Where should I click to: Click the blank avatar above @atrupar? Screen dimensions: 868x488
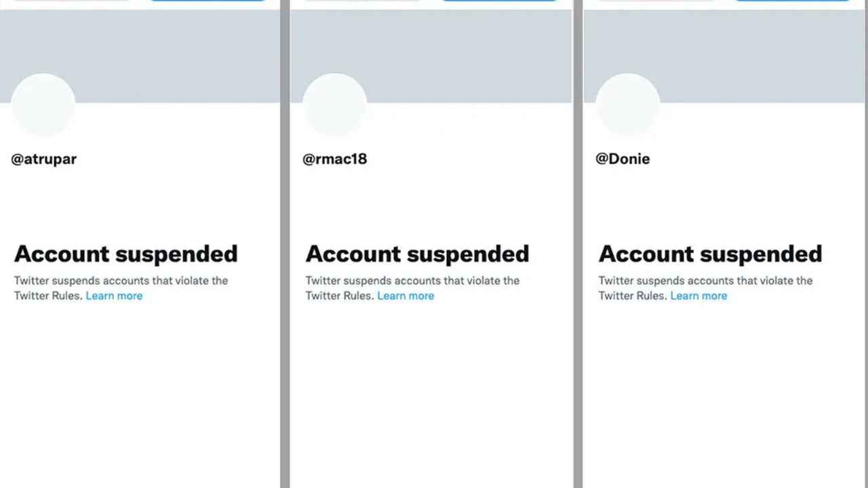point(43,105)
